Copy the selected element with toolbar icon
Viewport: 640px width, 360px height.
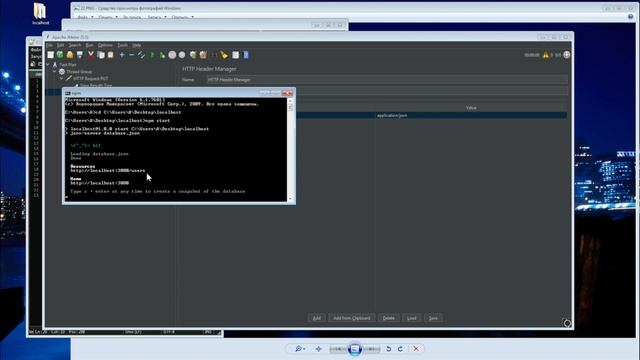coord(101,55)
